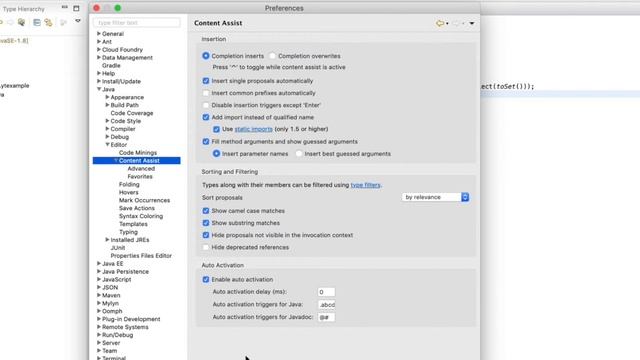This screenshot has height=360, width=640.
Task: Click the yellow members hierarchy toolbar icon
Action: pyautogui.click(x=49, y=22)
